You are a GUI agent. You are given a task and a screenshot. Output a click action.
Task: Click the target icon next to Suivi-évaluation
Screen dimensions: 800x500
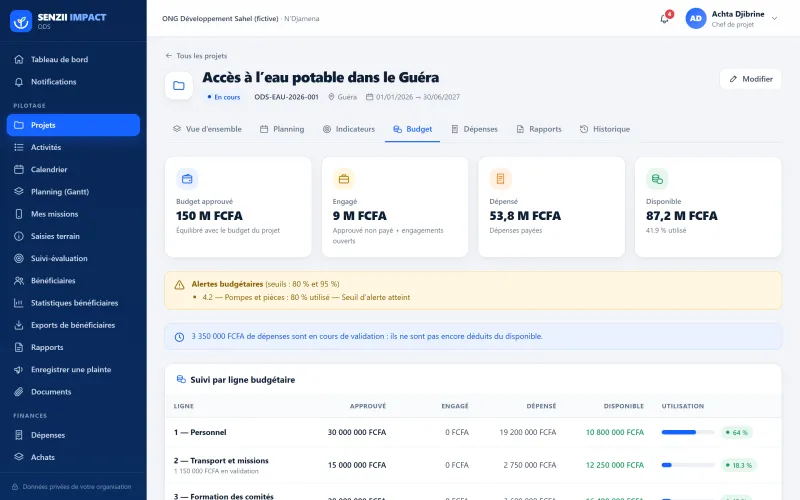coord(19,258)
